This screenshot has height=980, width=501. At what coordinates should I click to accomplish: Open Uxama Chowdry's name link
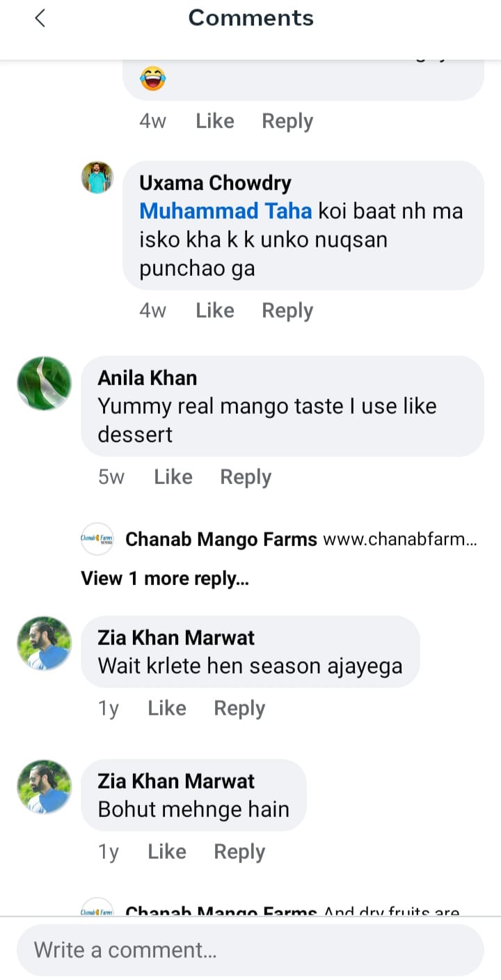[x=215, y=183]
